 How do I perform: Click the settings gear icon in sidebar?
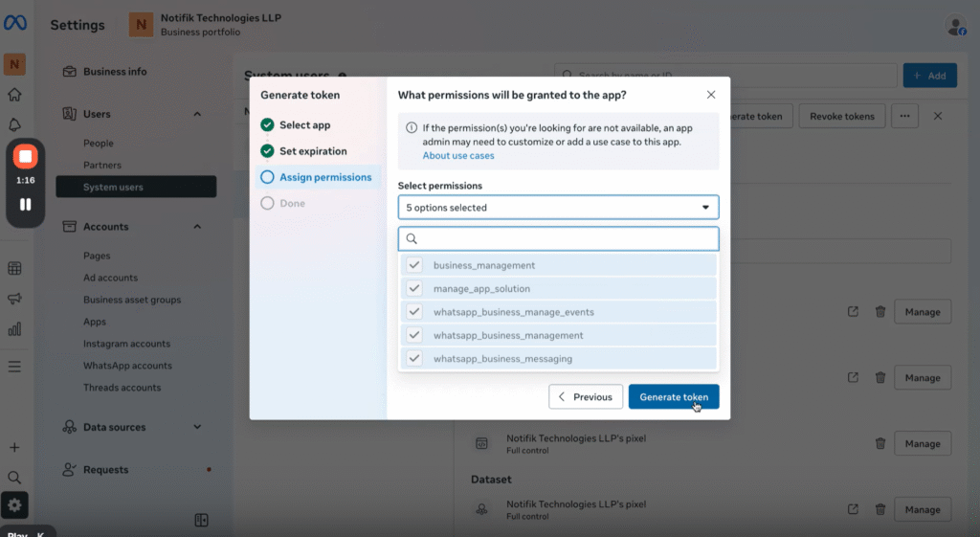[14, 504]
